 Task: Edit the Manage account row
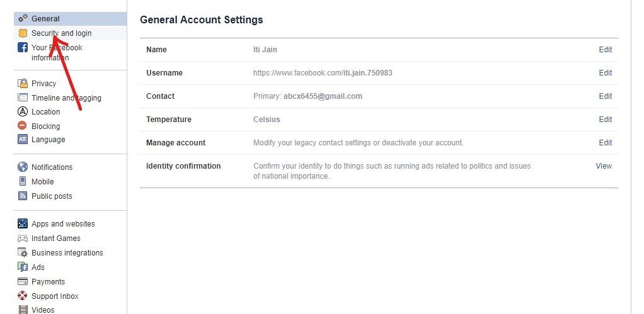tap(606, 143)
